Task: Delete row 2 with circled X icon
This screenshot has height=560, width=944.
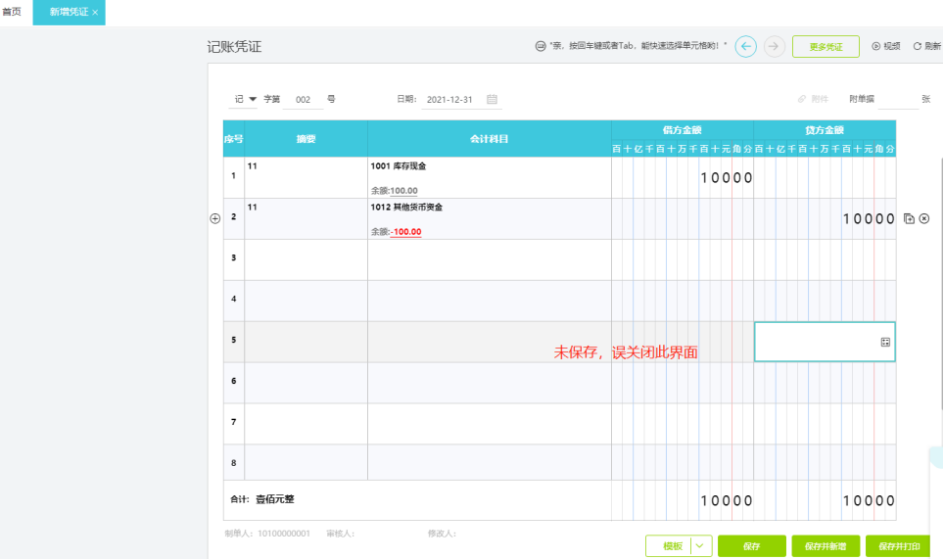Action: pyautogui.click(x=924, y=218)
